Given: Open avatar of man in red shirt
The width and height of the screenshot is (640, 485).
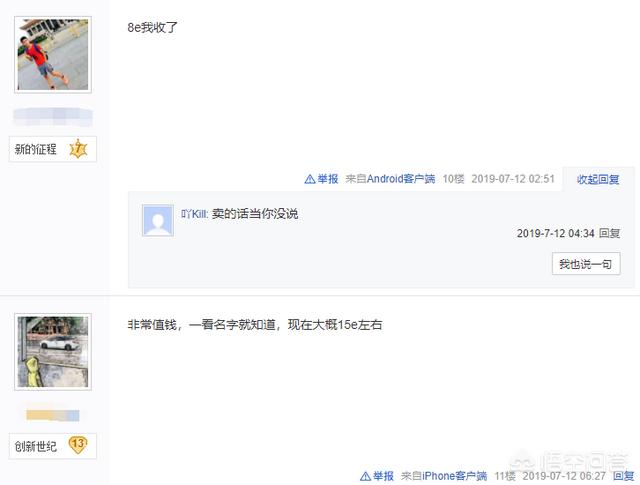Looking at the screenshot, I should 53,55.
